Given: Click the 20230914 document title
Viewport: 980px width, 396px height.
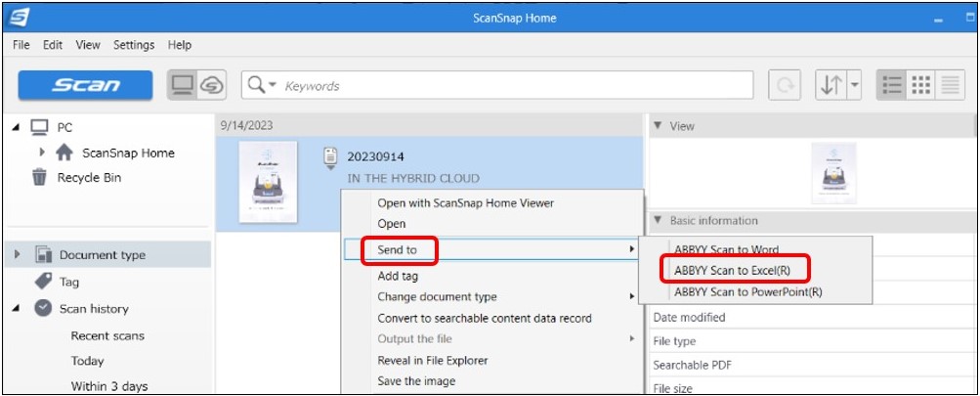Looking at the screenshot, I should tap(375, 157).
